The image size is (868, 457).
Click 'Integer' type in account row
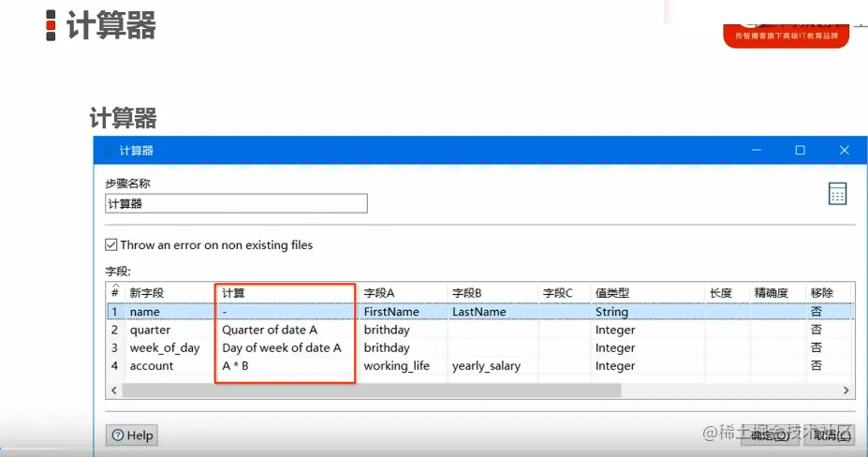[615, 366]
